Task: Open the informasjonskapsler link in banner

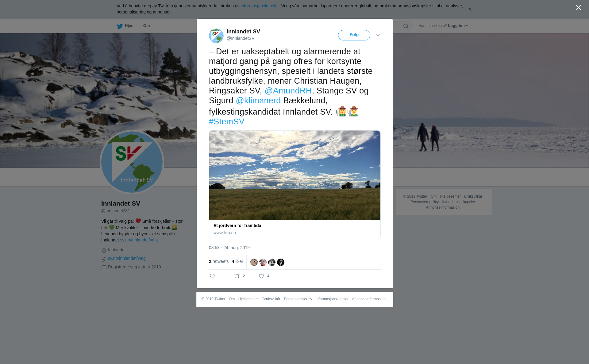Action: pos(260,6)
